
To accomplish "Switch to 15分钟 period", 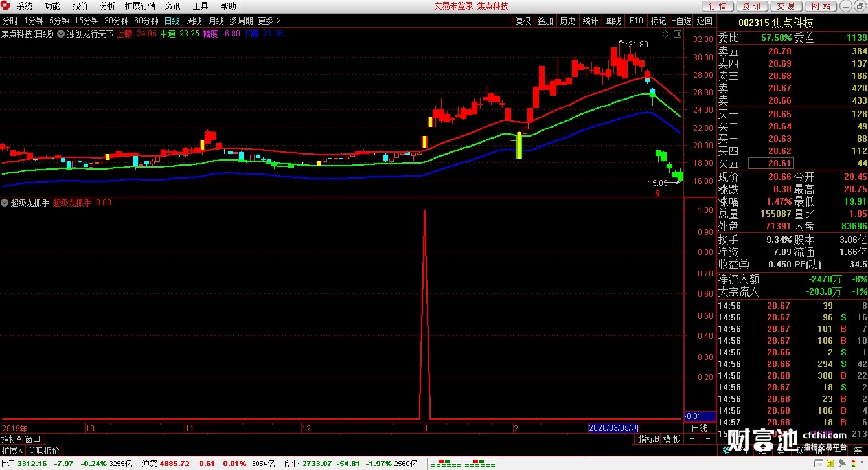I will coord(86,21).
